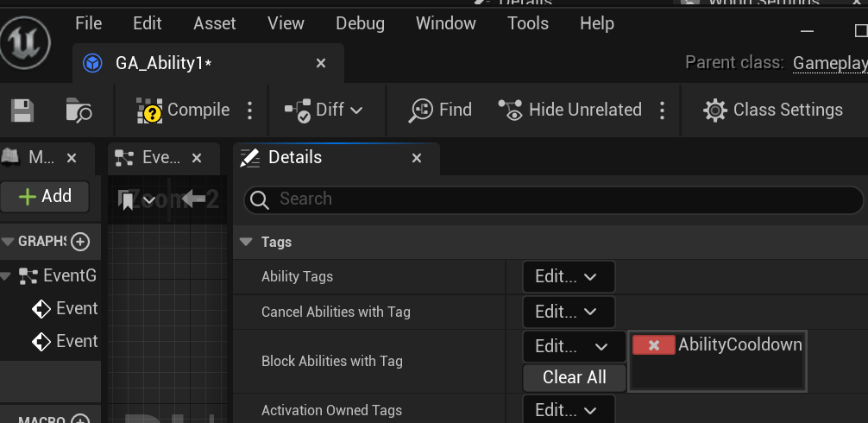Remove the AbilityCooldown tag with red X
Screen dimensions: 868x423
point(654,345)
